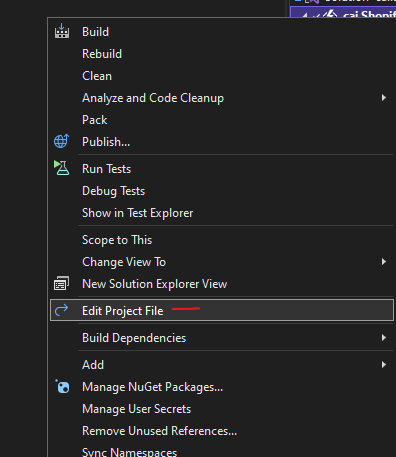Expand Analyze and Code Cleanup submenu arrow
Screen dimensions: 396x457
tap(384, 98)
